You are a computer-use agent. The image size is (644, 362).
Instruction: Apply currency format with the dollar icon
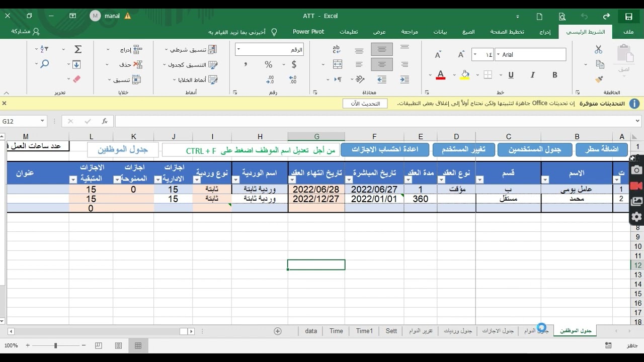294,64
